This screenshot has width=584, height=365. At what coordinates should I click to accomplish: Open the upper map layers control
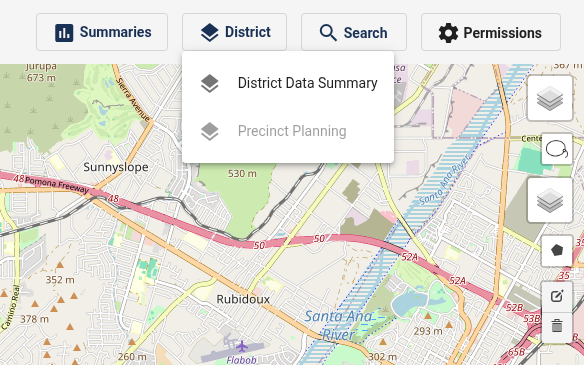tap(550, 98)
